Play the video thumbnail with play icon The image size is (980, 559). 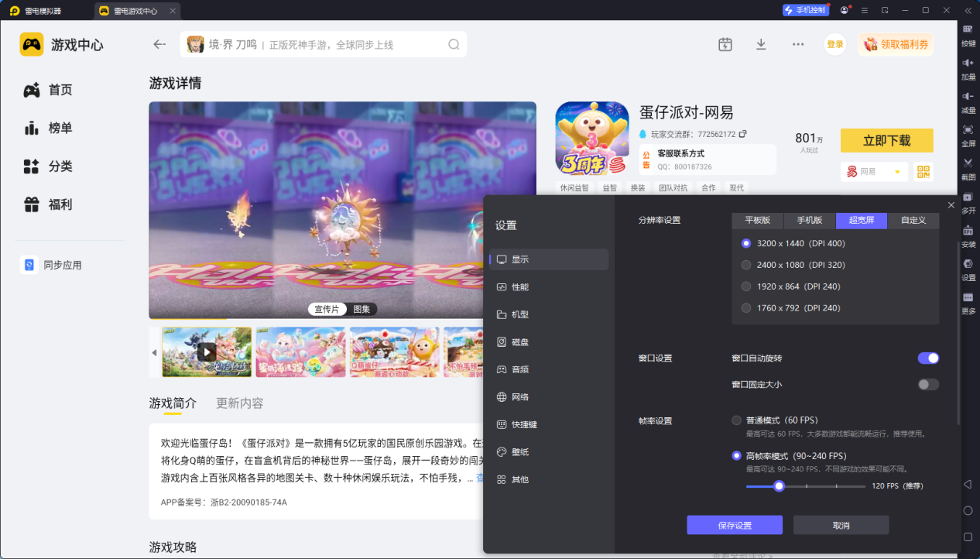(x=206, y=352)
